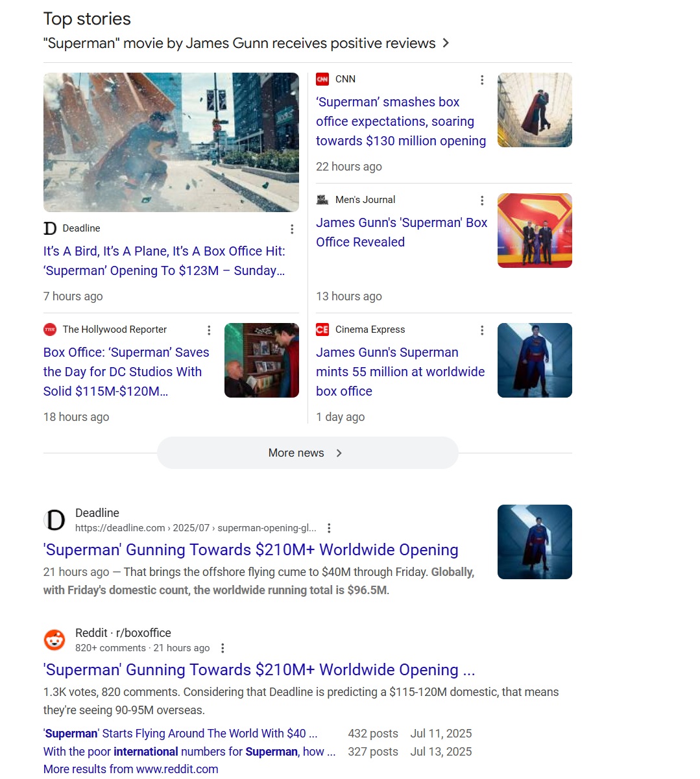The width and height of the screenshot is (700, 779).
Task: Open 'It's A Bird, It's A Plane' Deadline article
Action: (x=164, y=261)
